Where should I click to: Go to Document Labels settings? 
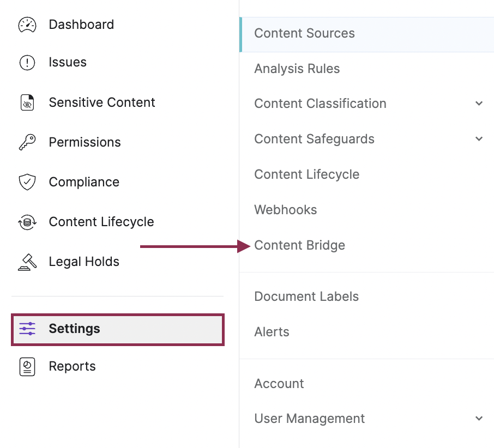tap(306, 296)
